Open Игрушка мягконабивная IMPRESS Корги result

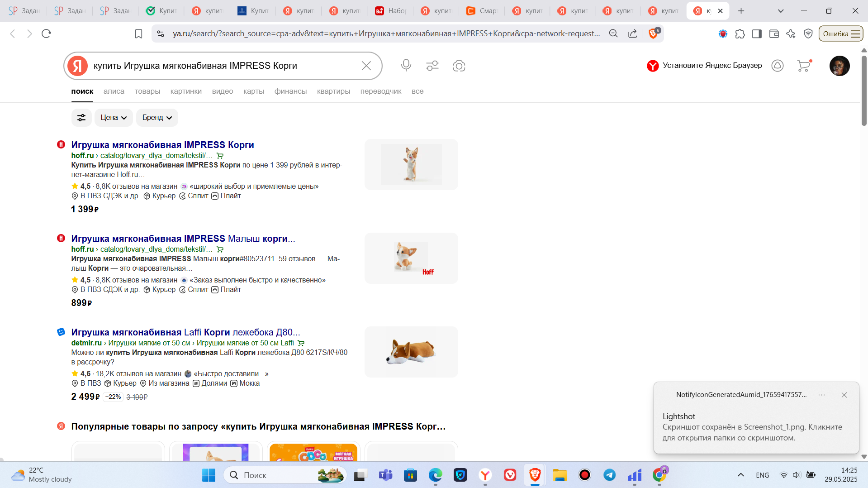(162, 145)
